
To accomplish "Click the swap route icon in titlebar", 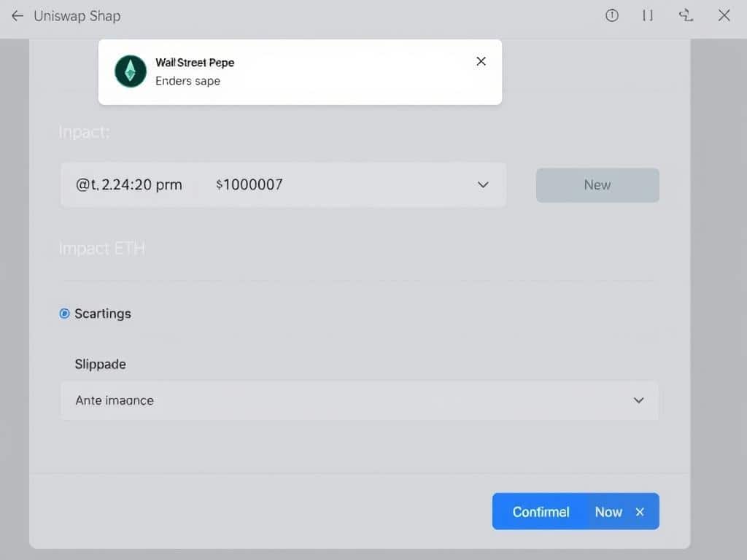I will (x=685, y=15).
